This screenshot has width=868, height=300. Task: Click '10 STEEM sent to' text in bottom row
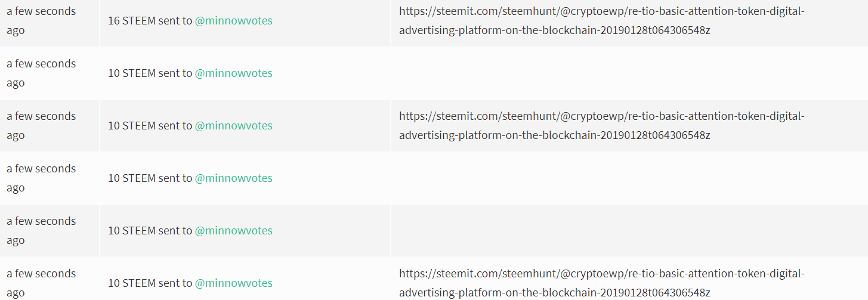(x=150, y=283)
